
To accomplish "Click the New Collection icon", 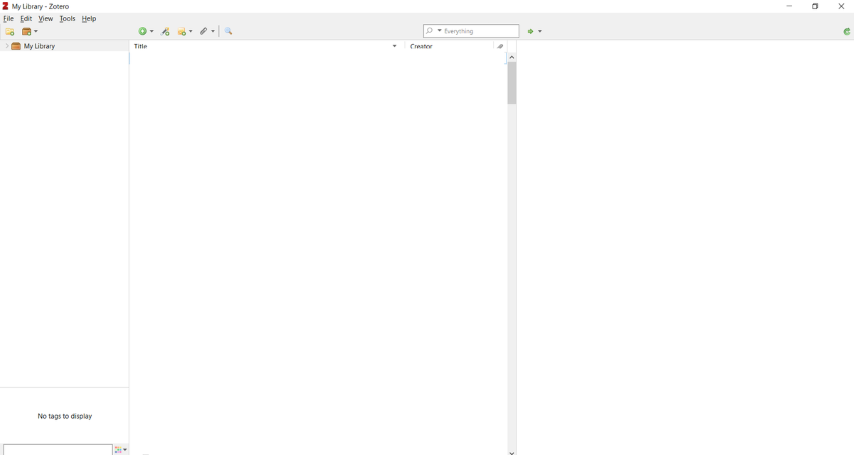I will click(x=10, y=32).
